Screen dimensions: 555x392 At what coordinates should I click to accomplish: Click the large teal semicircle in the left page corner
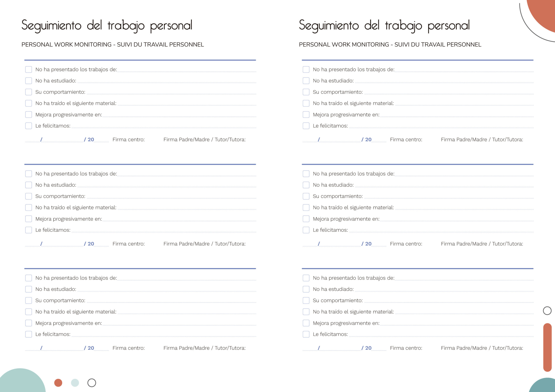point(22,382)
